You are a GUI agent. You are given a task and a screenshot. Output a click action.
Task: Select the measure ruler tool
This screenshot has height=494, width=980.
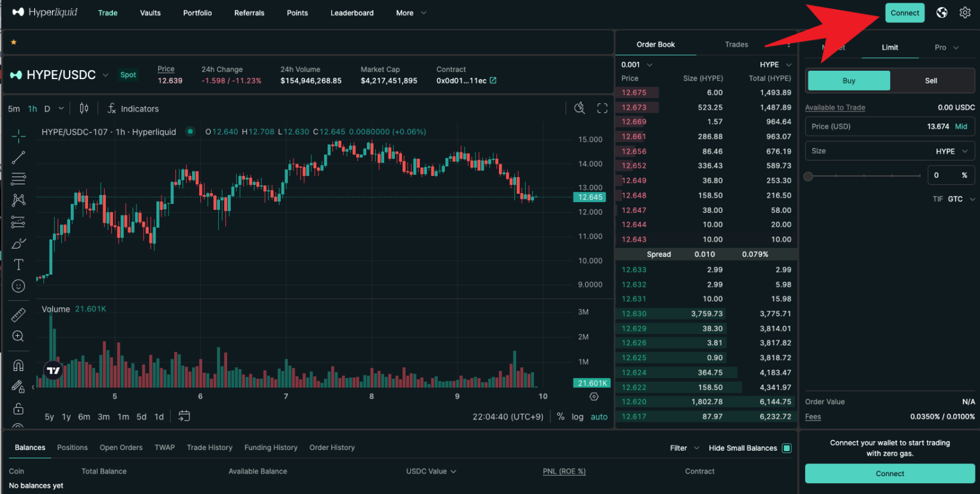[17, 314]
